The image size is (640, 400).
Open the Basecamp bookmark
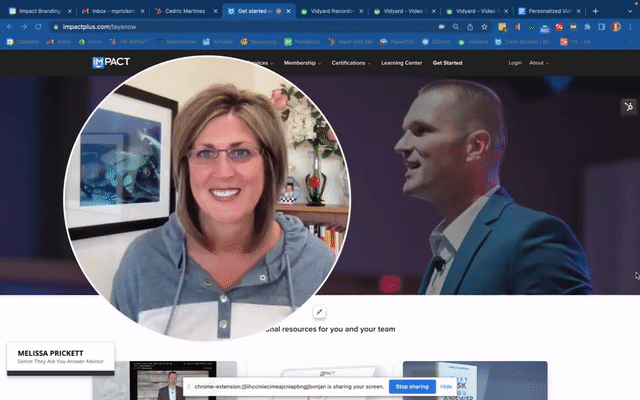click(x=259, y=42)
